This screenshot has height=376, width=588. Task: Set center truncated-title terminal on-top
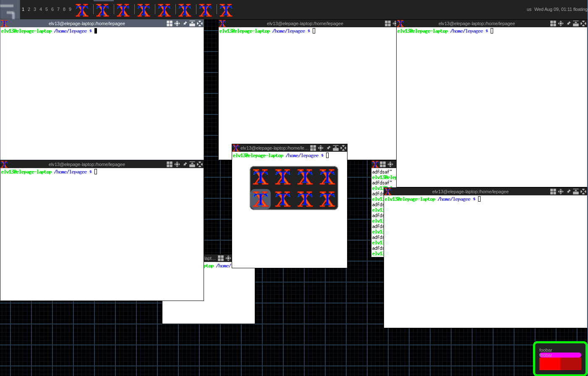[x=336, y=148]
